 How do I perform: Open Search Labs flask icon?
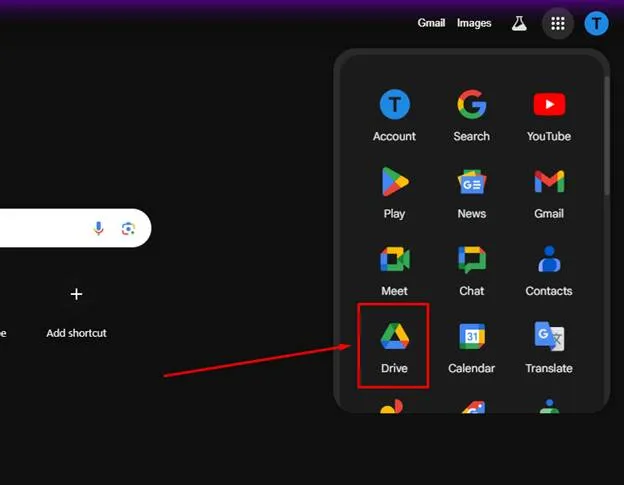[x=519, y=23]
